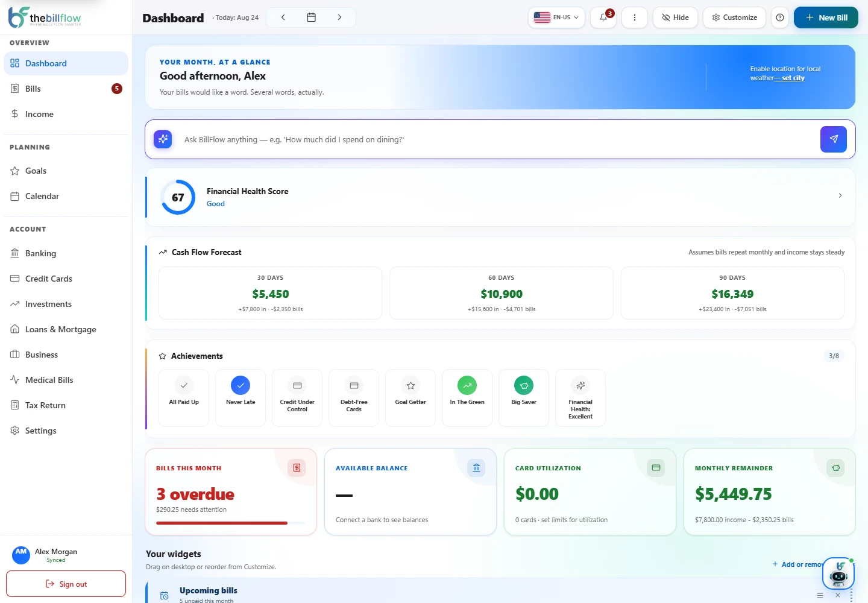Click thebillflow logo
This screenshot has height=603, width=868.
click(x=45, y=17)
